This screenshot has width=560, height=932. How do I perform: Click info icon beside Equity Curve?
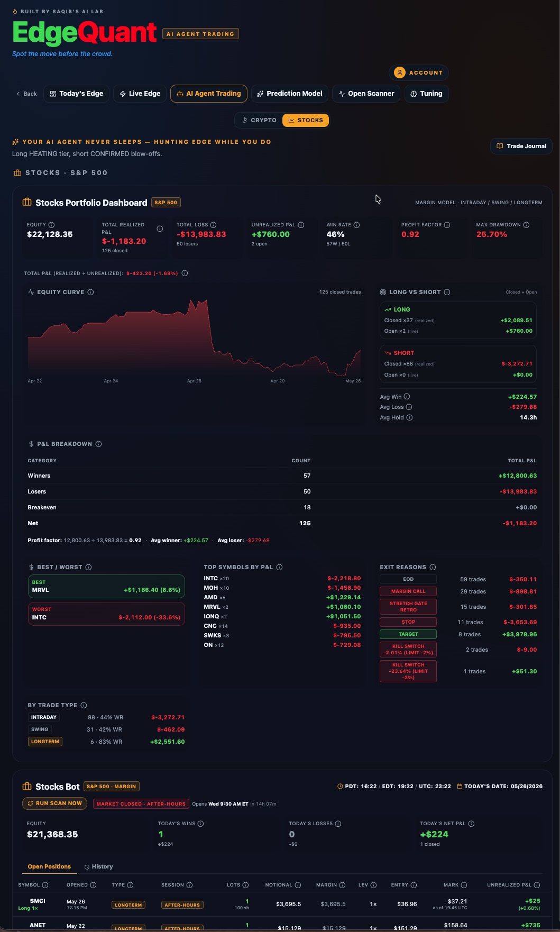pos(90,292)
